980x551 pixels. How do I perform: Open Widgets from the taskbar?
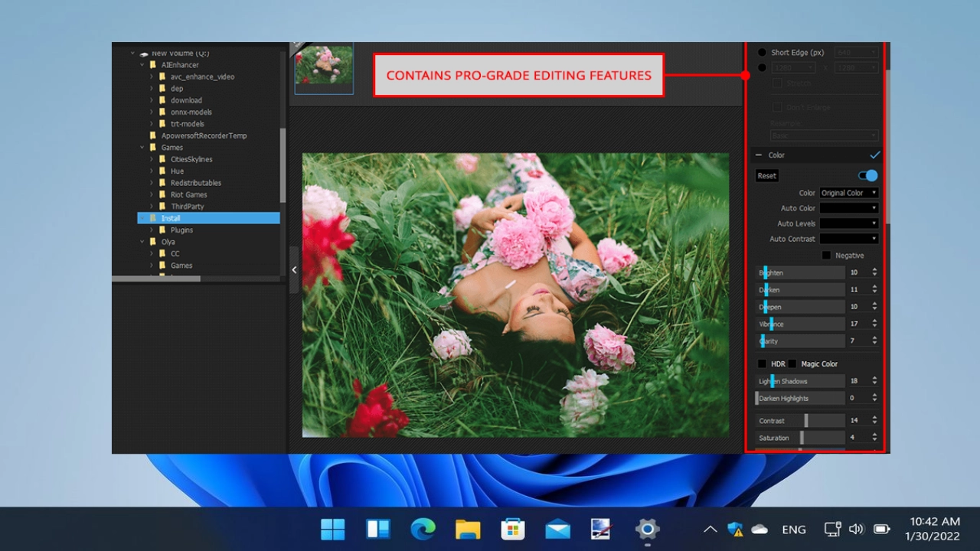click(x=378, y=529)
